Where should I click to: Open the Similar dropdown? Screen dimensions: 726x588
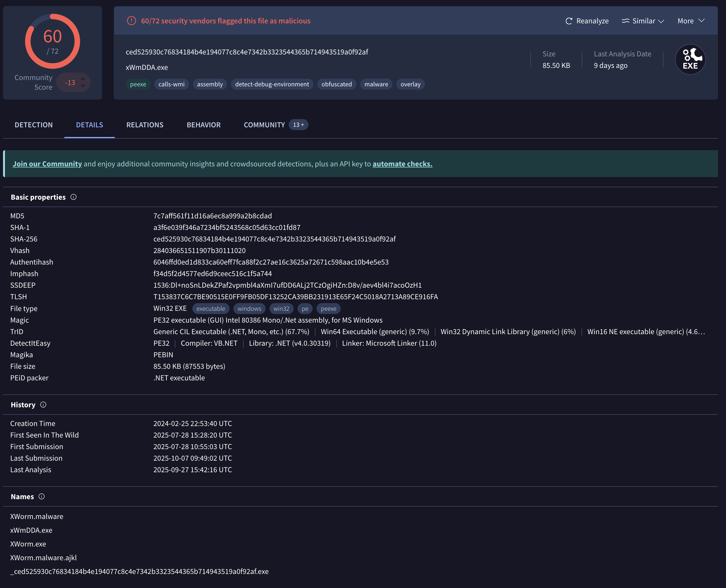point(643,21)
